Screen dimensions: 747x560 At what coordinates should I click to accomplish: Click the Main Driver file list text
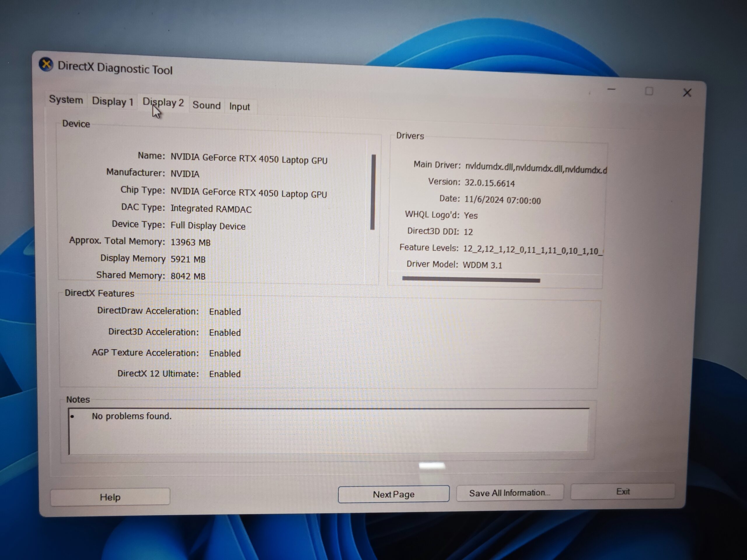(536, 168)
